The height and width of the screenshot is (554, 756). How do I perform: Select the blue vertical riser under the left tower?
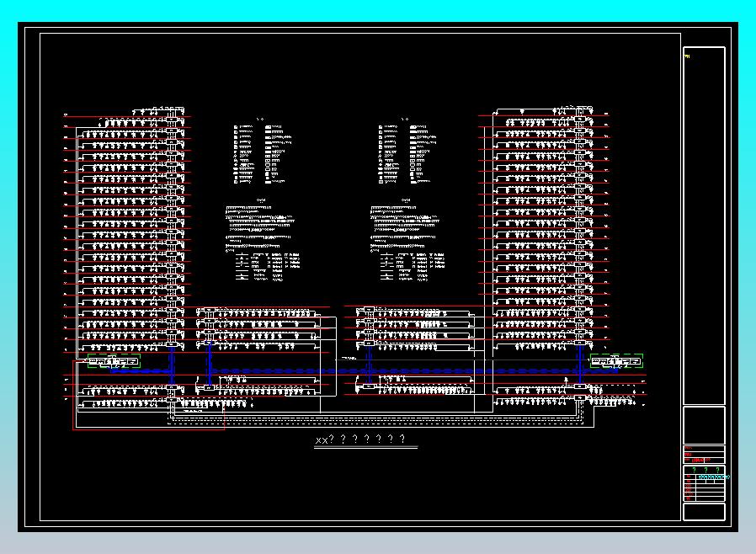click(x=172, y=366)
